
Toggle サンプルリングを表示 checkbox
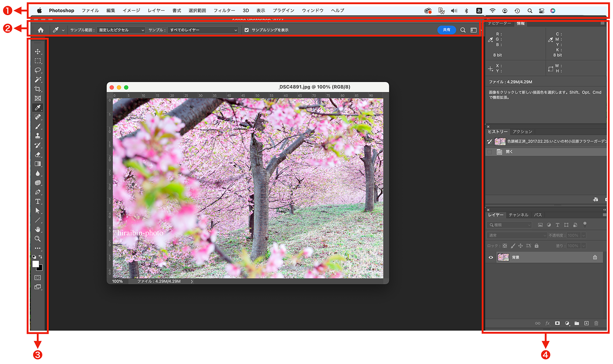coord(246,30)
